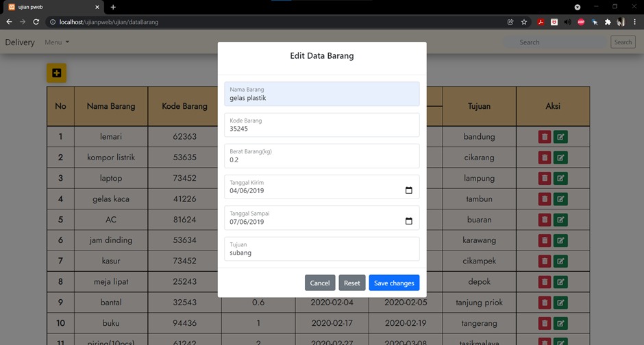Reset the edit form fields
This screenshot has height=345, width=644.
tap(352, 283)
